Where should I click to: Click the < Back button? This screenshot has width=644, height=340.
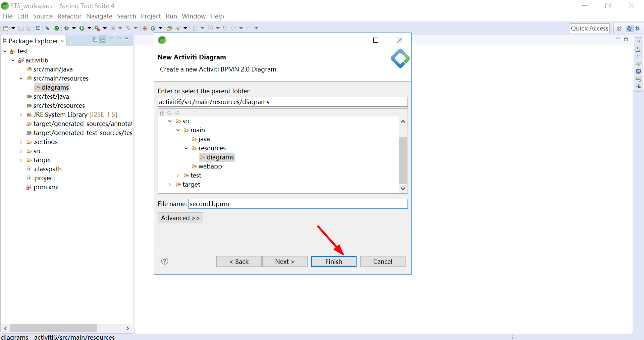(x=239, y=261)
